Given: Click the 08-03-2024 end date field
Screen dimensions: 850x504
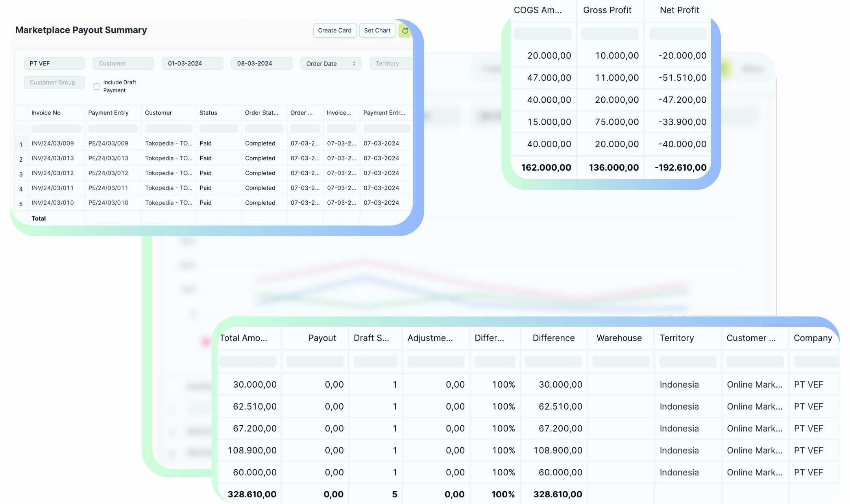Looking at the screenshot, I should 261,63.
